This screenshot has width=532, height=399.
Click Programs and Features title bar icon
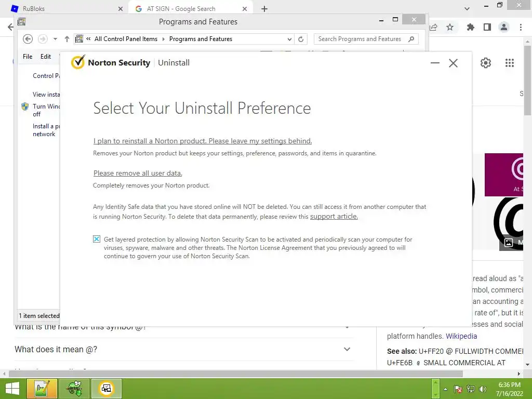(x=22, y=22)
